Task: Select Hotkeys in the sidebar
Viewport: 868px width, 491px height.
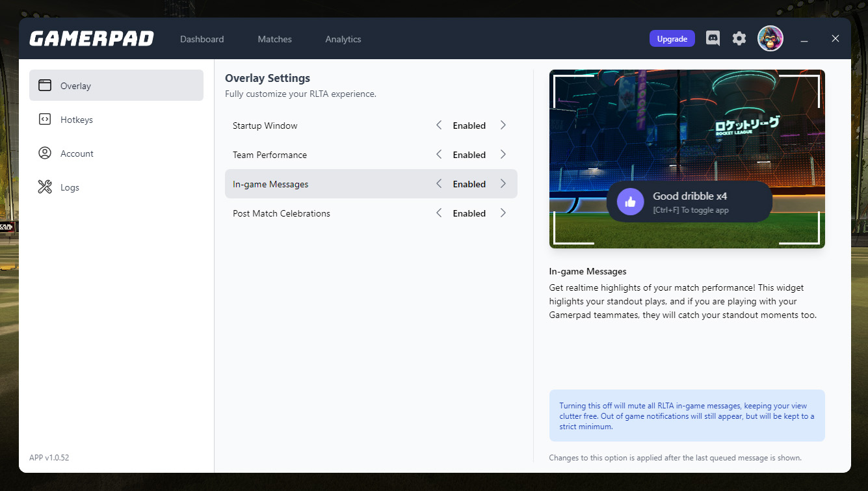Action: [116, 119]
